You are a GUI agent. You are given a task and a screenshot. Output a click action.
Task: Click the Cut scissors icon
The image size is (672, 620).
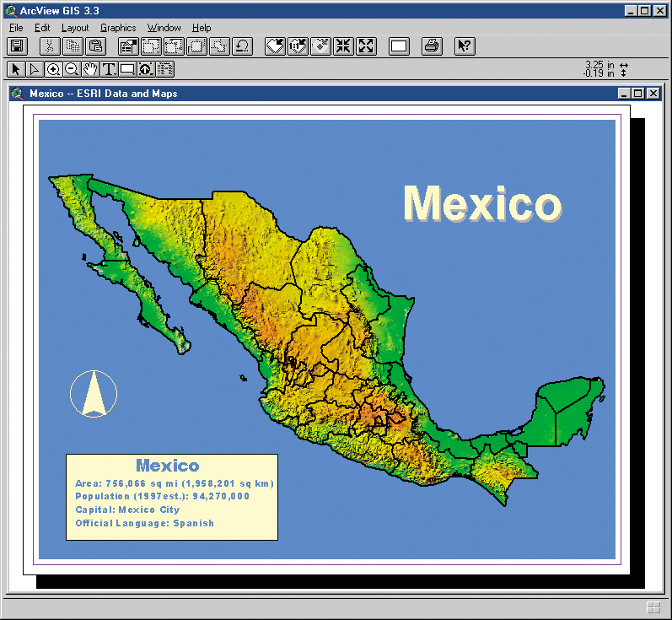pyautogui.click(x=50, y=46)
